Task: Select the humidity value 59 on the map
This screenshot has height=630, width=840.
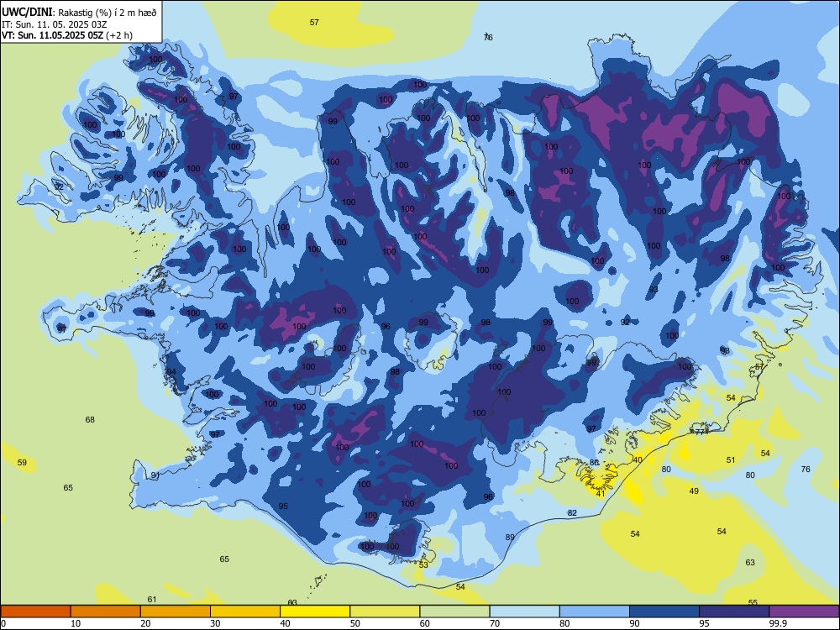Action: 22,462
